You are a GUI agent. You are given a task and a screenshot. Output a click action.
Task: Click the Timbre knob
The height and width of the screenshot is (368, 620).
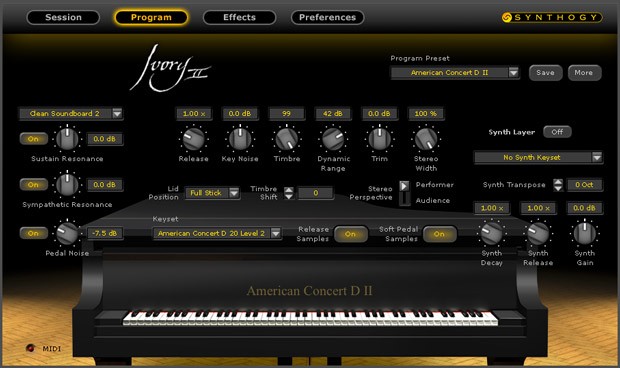287,139
